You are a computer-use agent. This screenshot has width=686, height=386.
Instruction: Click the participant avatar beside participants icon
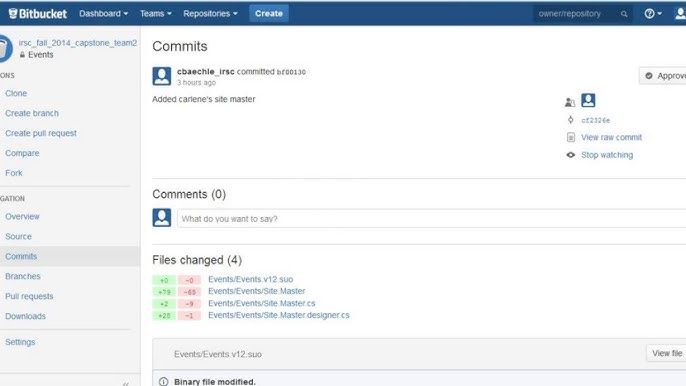click(x=588, y=100)
